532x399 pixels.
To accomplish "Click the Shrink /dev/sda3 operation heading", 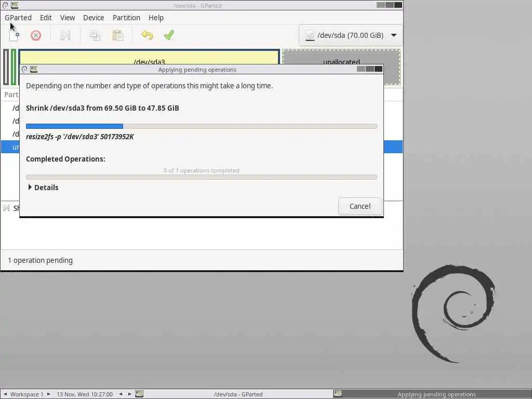I will pyautogui.click(x=102, y=108).
